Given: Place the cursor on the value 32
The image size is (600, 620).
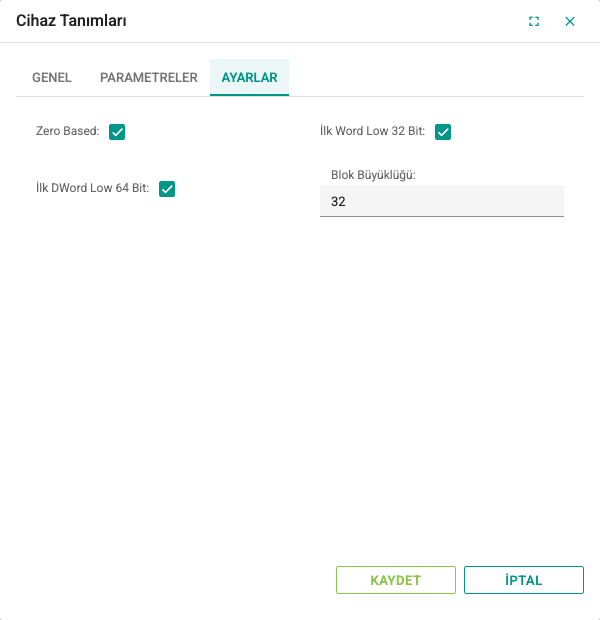Looking at the screenshot, I should click(x=338, y=201).
